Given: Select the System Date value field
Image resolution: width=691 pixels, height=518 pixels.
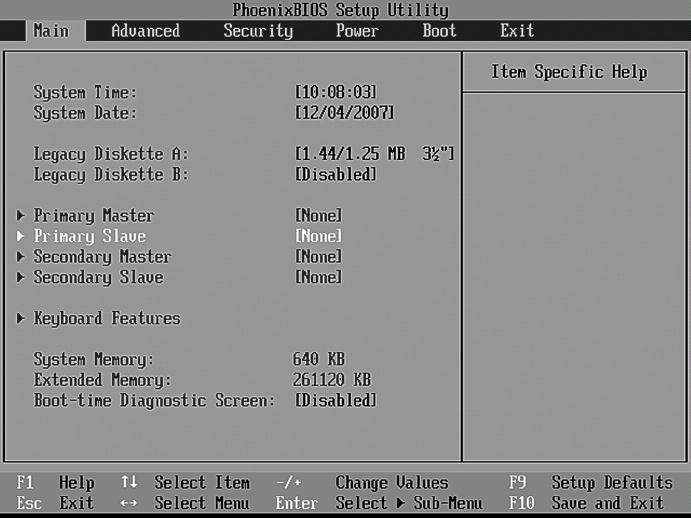Looking at the screenshot, I should (x=344, y=113).
